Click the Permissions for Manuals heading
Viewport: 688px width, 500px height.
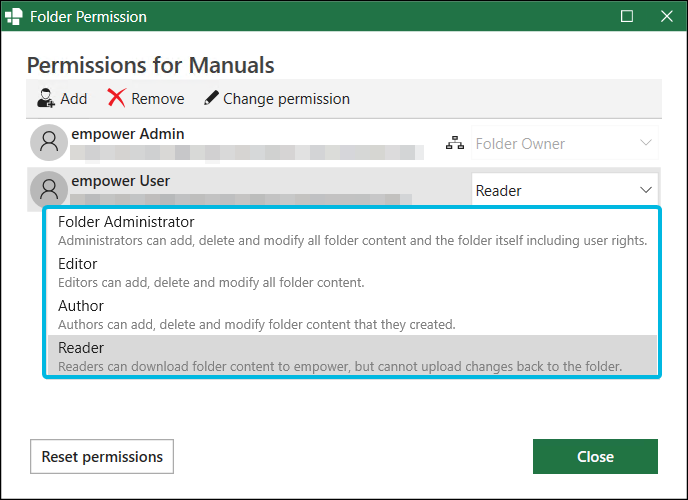pos(150,65)
